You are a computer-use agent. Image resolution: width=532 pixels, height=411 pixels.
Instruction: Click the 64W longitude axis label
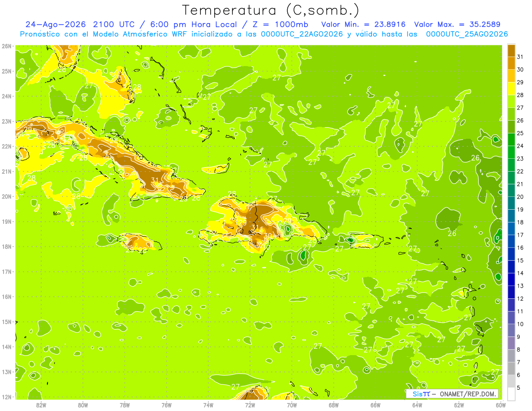(417, 405)
